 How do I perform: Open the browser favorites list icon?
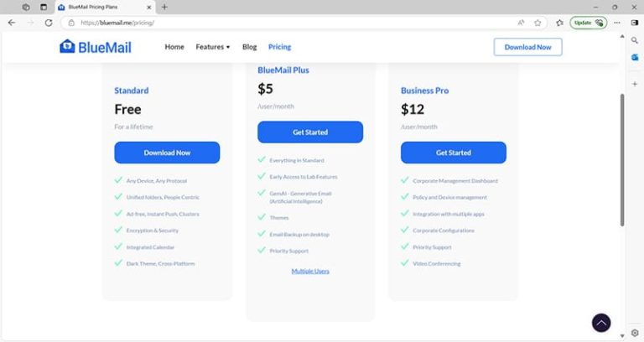(559, 23)
